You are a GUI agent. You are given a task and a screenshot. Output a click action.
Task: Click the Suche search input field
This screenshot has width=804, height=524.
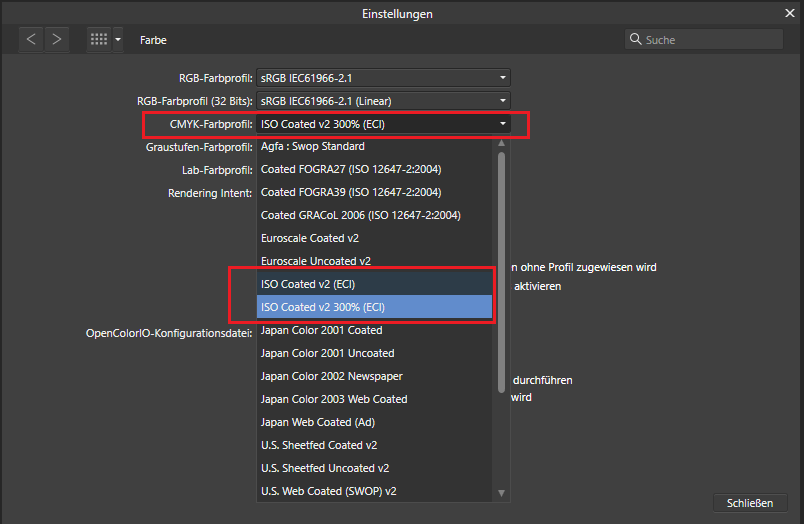point(710,40)
